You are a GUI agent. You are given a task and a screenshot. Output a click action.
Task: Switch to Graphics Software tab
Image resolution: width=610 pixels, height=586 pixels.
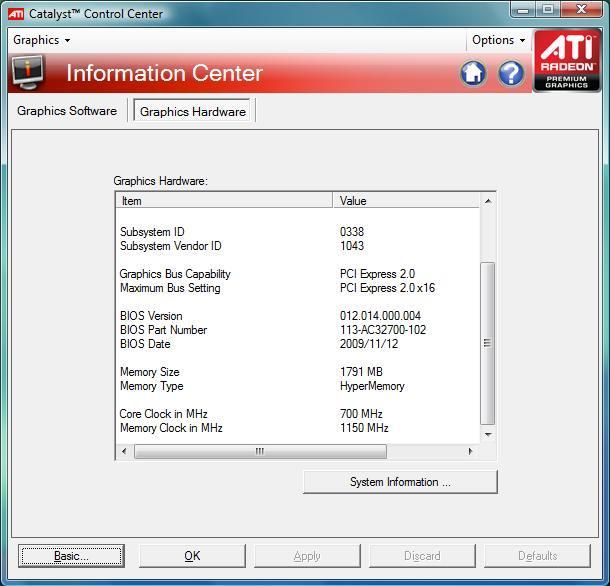click(x=67, y=111)
